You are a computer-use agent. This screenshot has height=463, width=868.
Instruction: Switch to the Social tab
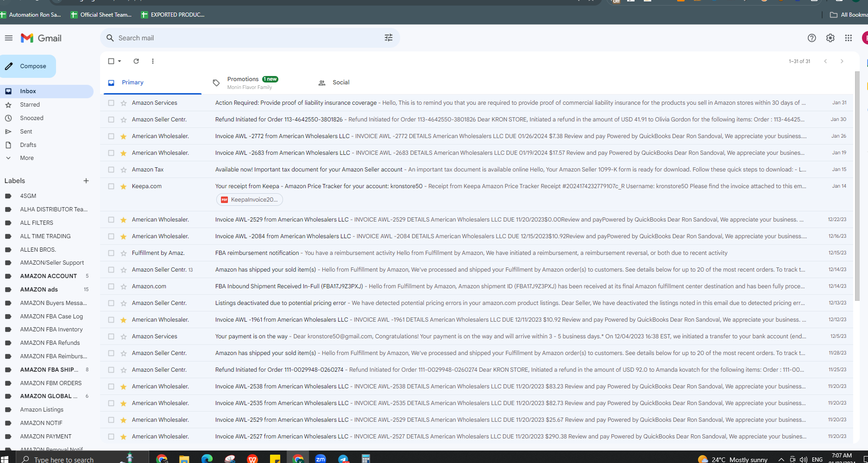[341, 82]
